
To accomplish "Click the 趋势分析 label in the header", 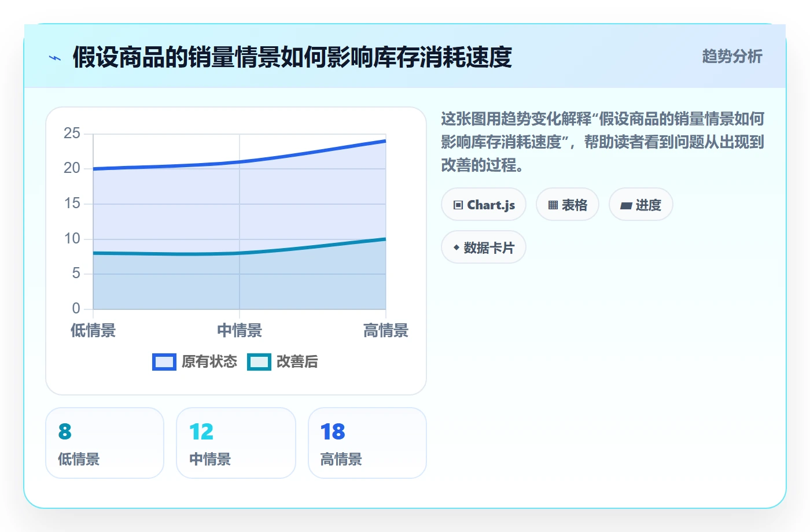I will tap(732, 56).
